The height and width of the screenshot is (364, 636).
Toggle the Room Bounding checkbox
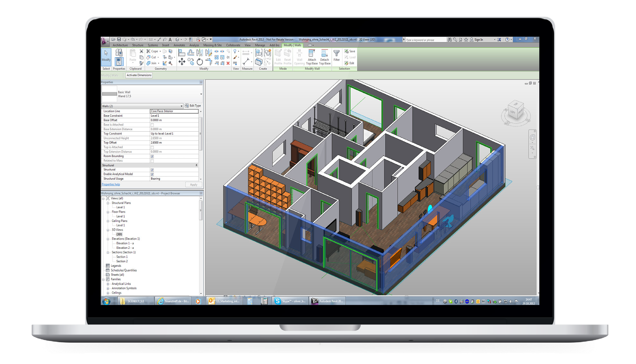(152, 156)
